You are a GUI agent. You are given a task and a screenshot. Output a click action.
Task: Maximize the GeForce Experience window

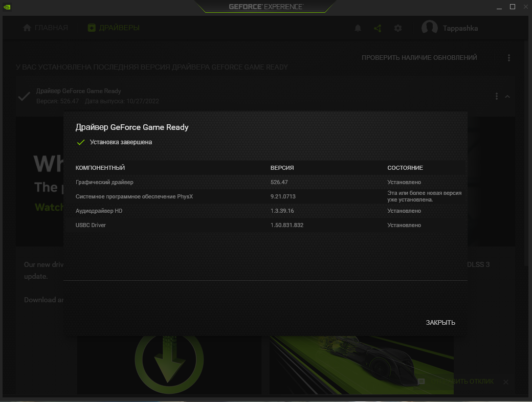(513, 7)
